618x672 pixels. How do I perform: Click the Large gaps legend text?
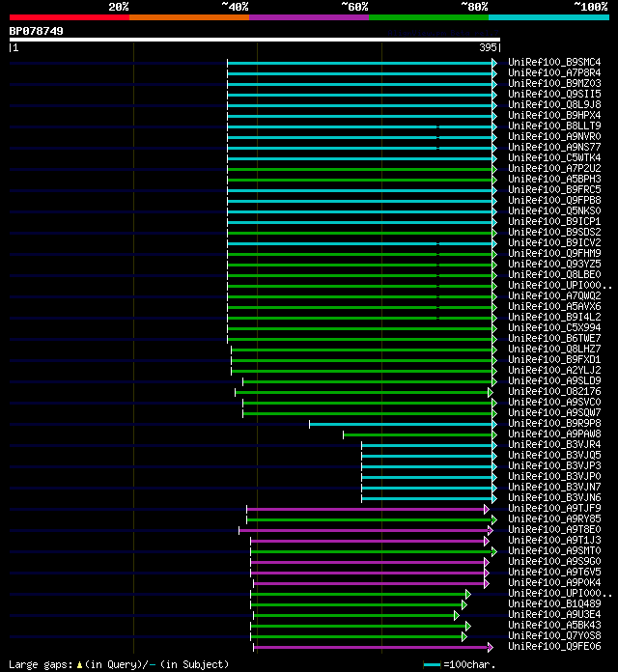119,664
